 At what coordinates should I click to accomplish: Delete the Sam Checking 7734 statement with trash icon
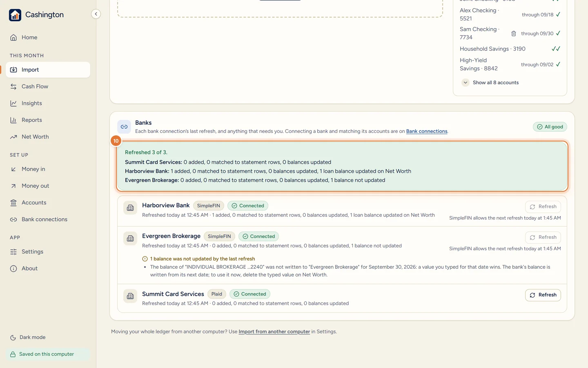point(514,34)
